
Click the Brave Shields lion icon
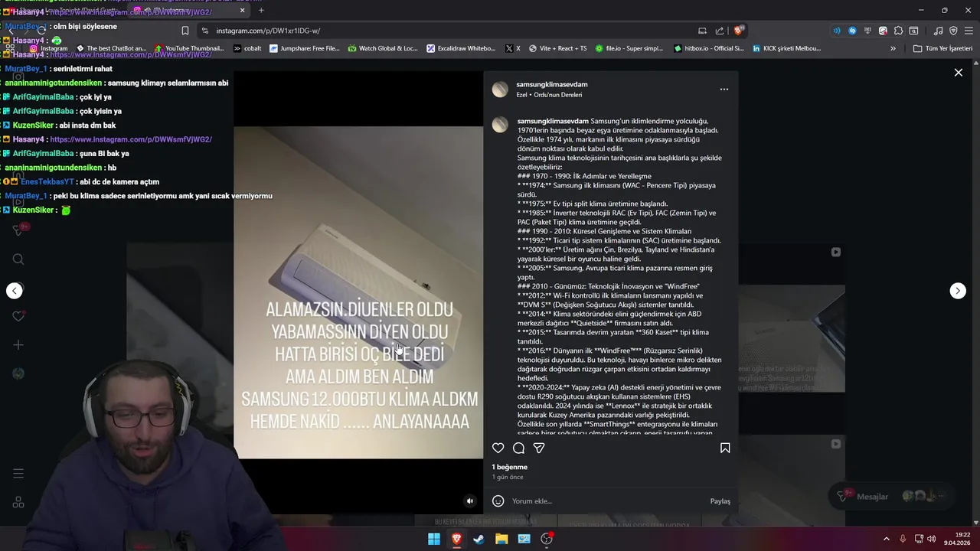(x=738, y=31)
